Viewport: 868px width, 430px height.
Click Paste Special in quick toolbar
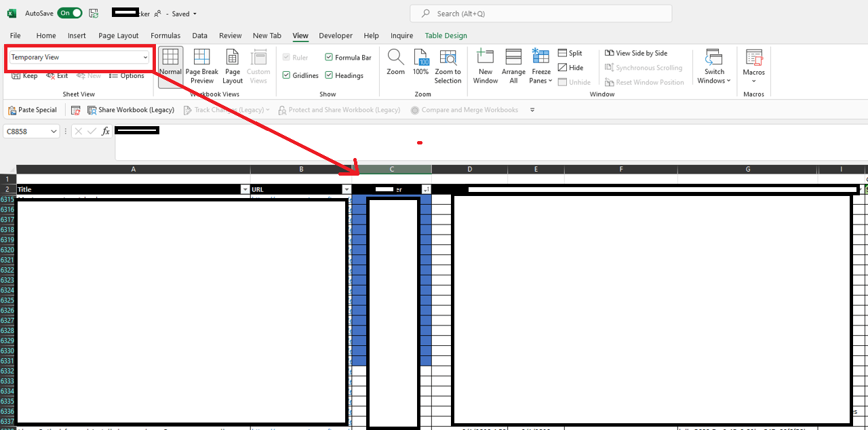click(33, 110)
